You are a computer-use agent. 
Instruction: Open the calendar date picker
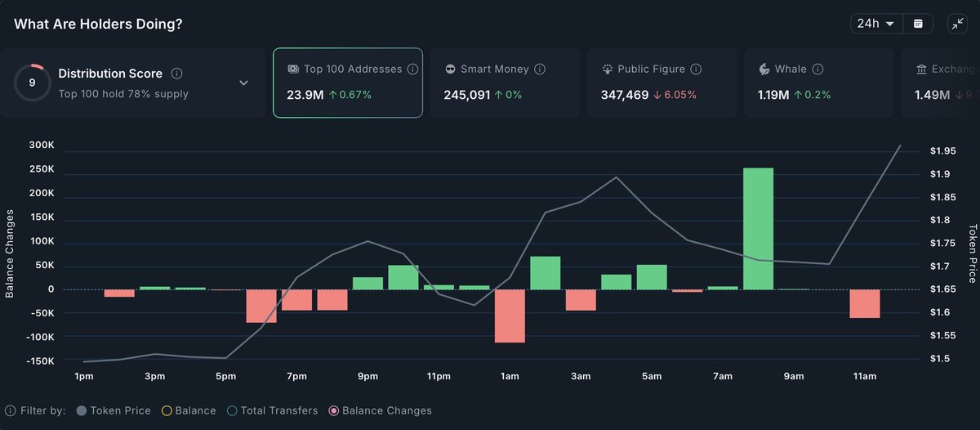(918, 24)
